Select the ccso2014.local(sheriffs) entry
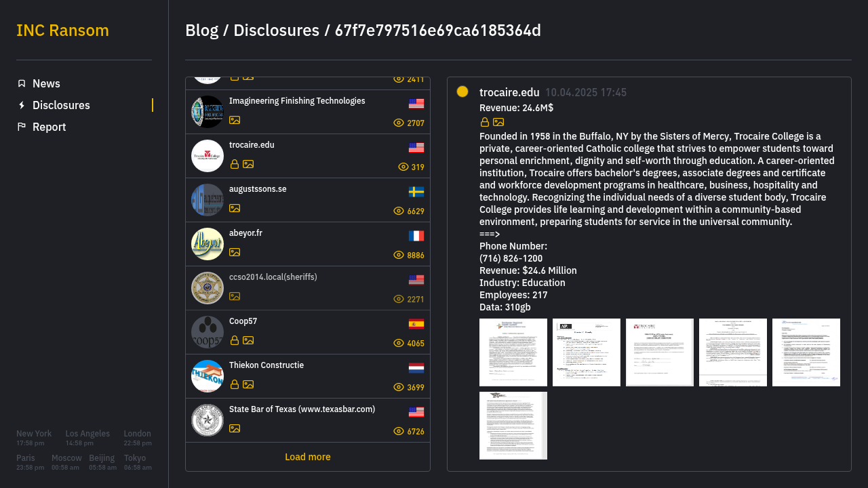This screenshot has width=868, height=488. (x=308, y=288)
